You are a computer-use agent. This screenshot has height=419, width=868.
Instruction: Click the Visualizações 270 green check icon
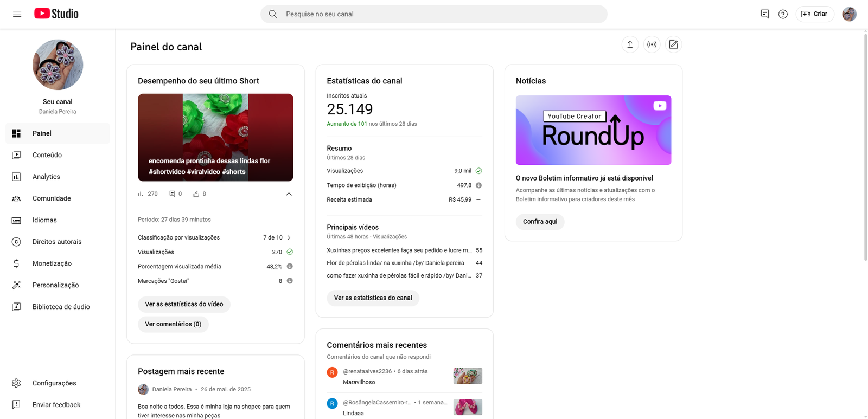(290, 252)
